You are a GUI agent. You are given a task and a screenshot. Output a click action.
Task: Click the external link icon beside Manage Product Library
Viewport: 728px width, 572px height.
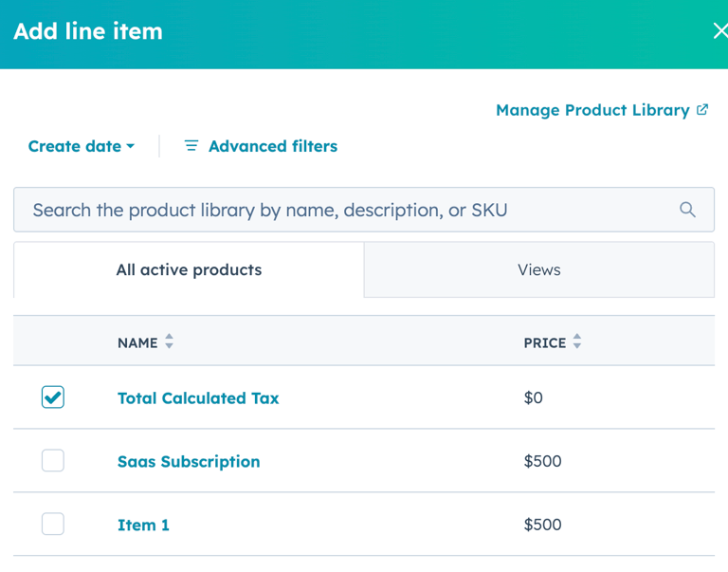tap(702, 110)
